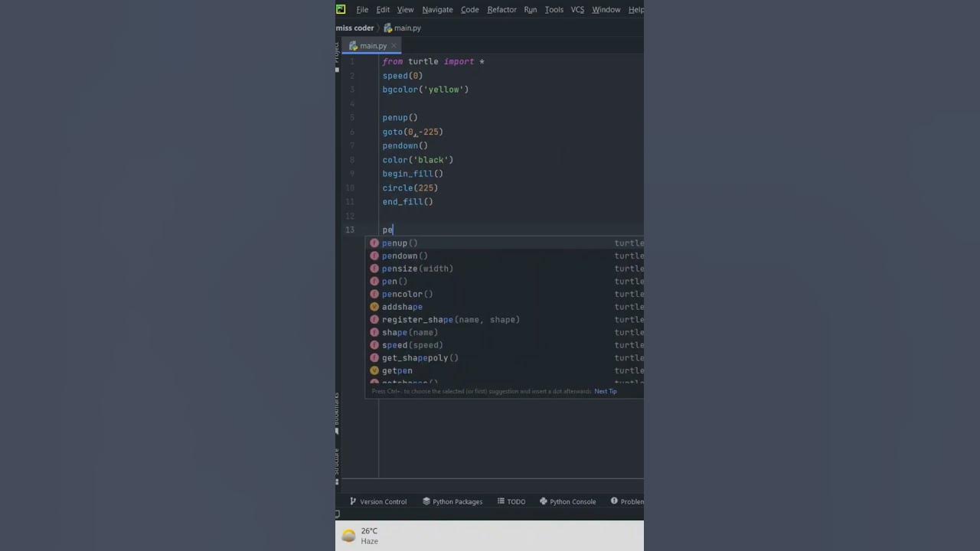Click miss coder project breadcrumb
This screenshot has width=980, height=551.
pos(354,28)
